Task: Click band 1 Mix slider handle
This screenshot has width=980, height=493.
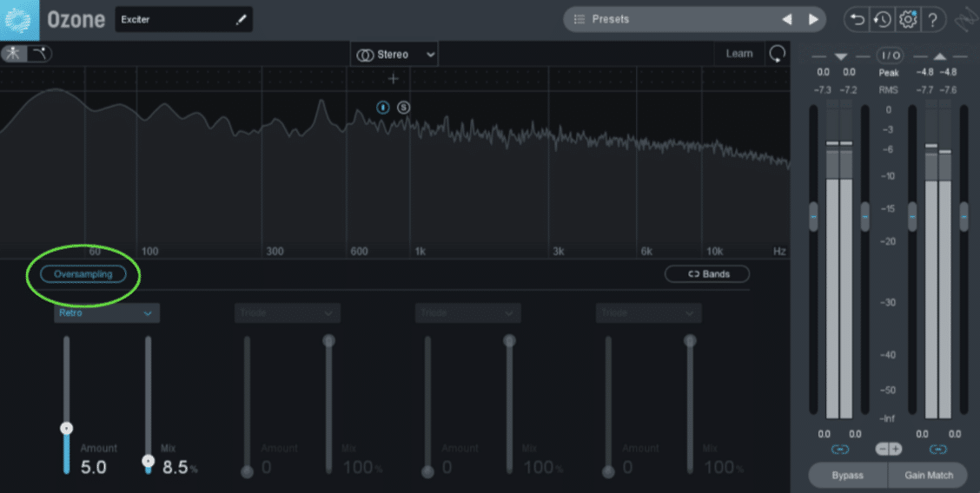Action: (x=148, y=461)
